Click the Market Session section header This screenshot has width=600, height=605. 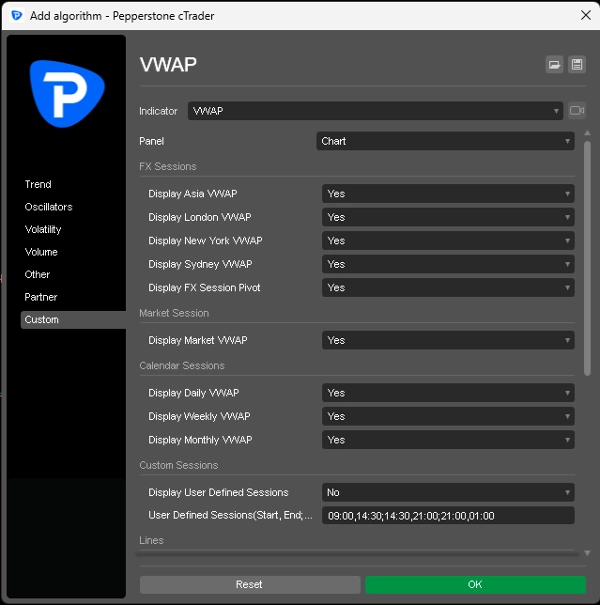coord(174,313)
